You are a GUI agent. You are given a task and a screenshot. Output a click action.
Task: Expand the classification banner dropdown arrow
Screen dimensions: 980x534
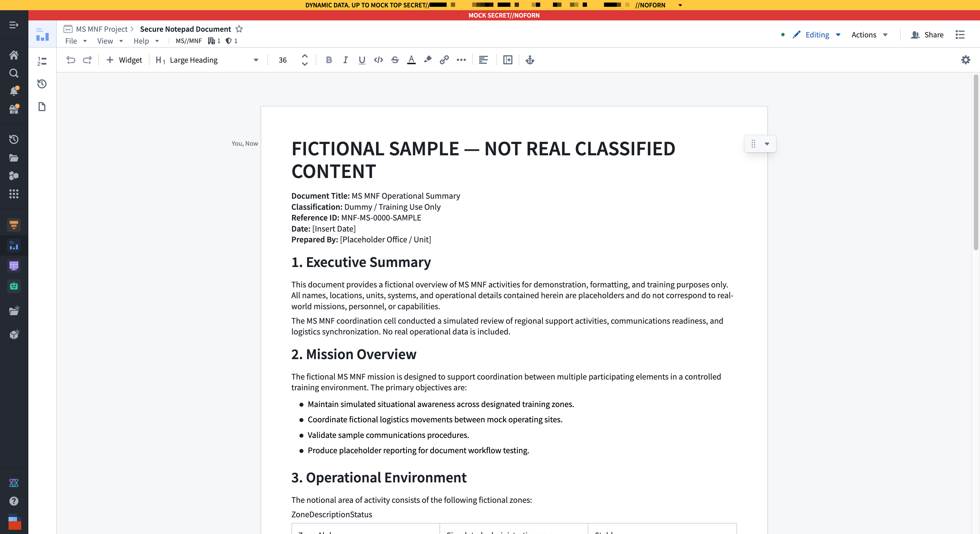(680, 5)
